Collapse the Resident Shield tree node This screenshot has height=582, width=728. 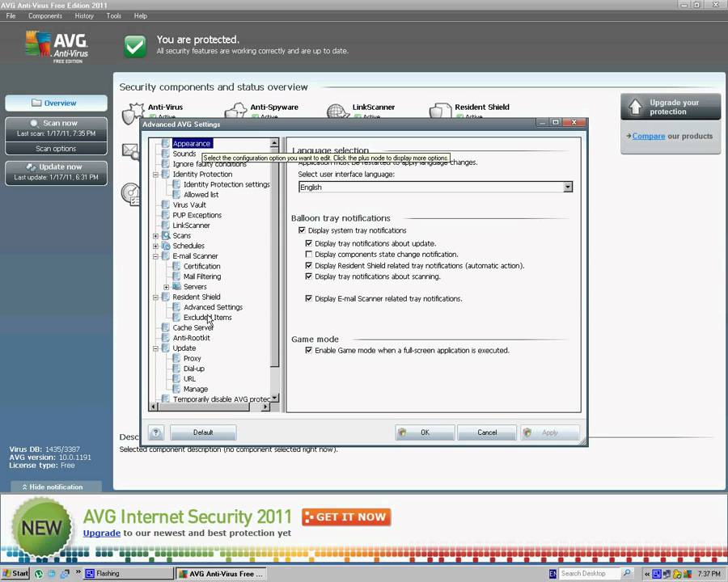coord(155,297)
